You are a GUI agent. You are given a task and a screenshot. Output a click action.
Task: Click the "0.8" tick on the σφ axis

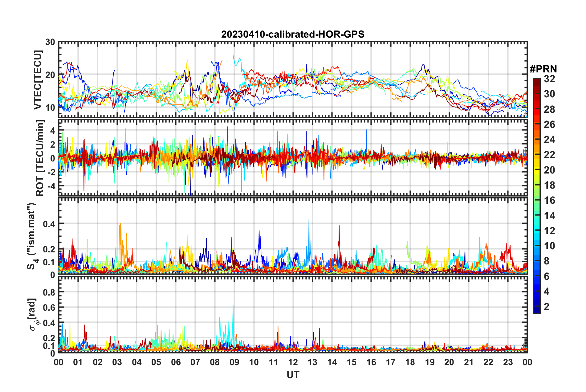pyautogui.click(x=49, y=292)
